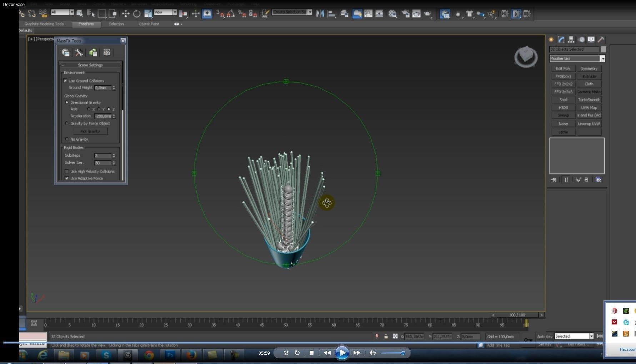The image size is (636, 364).
Task: Open the selection filter All dropdown
Action: pos(62,12)
